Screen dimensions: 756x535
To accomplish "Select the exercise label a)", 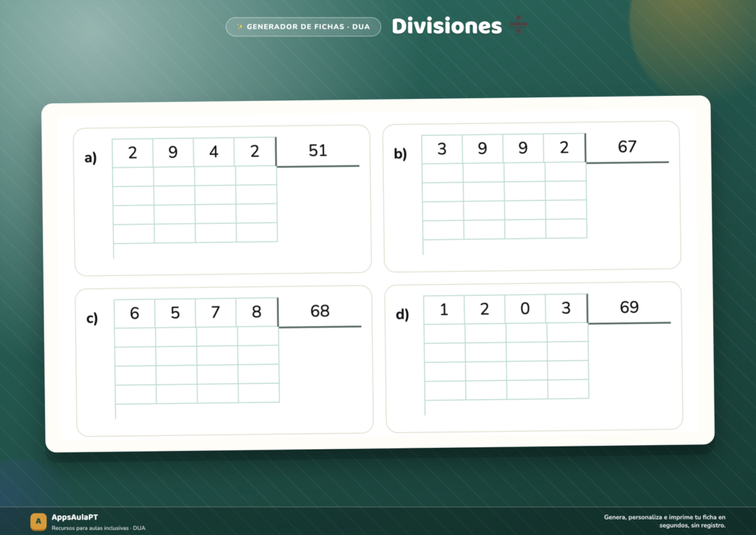I will pos(91,157).
